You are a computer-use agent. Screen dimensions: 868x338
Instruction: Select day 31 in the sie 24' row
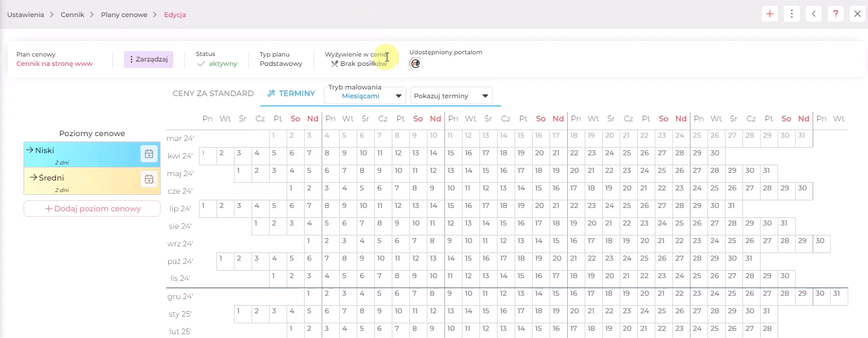click(786, 226)
